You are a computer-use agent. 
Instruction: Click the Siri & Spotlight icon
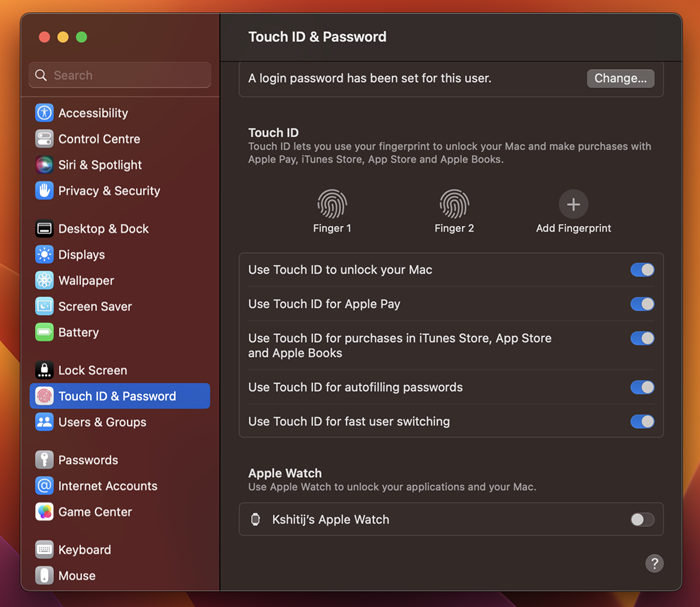point(44,165)
